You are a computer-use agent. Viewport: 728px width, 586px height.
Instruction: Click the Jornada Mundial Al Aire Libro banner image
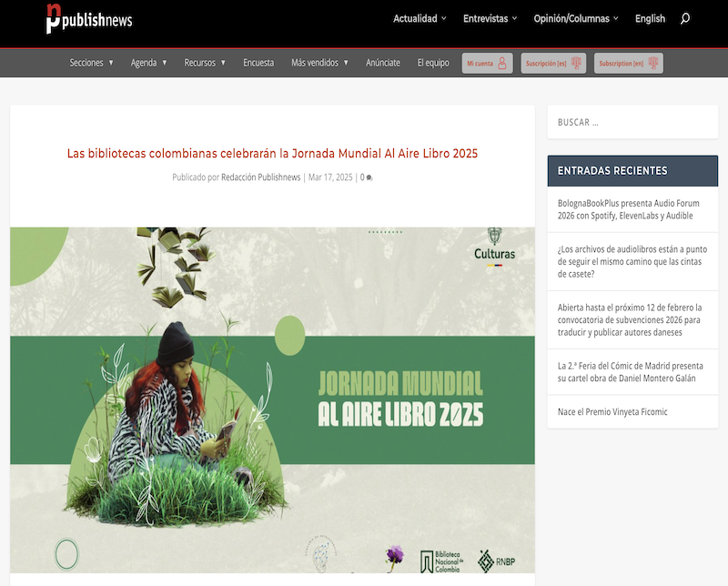272,400
